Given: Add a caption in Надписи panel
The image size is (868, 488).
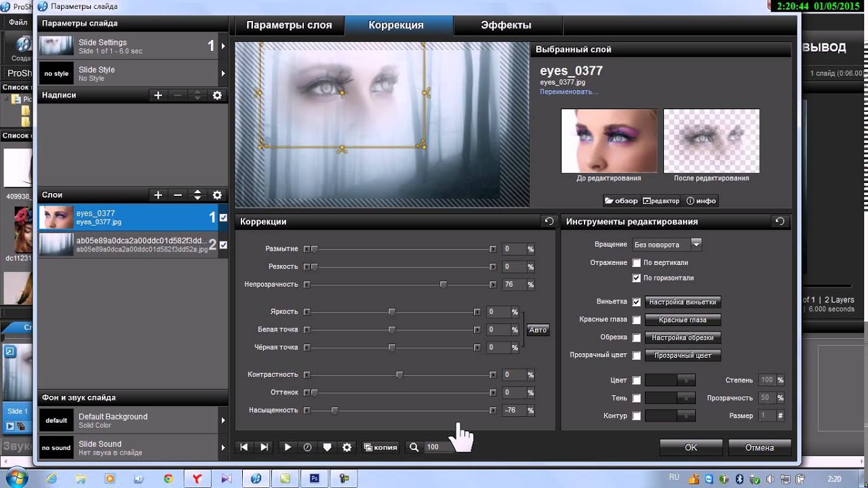Looking at the screenshot, I should tap(158, 96).
